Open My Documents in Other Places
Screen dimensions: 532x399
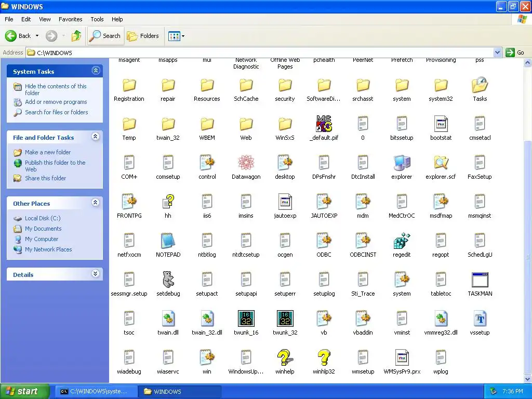[x=43, y=229]
